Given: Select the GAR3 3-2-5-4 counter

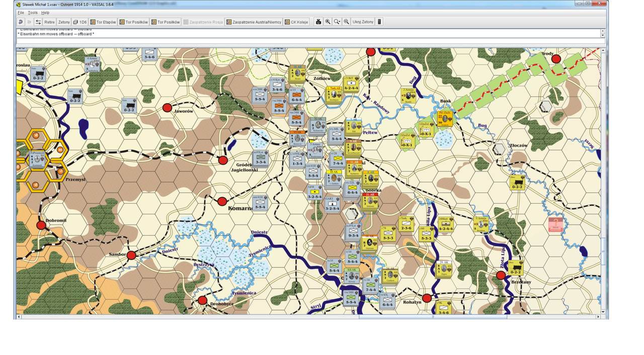Looking at the screenshot, I should 332,205.
